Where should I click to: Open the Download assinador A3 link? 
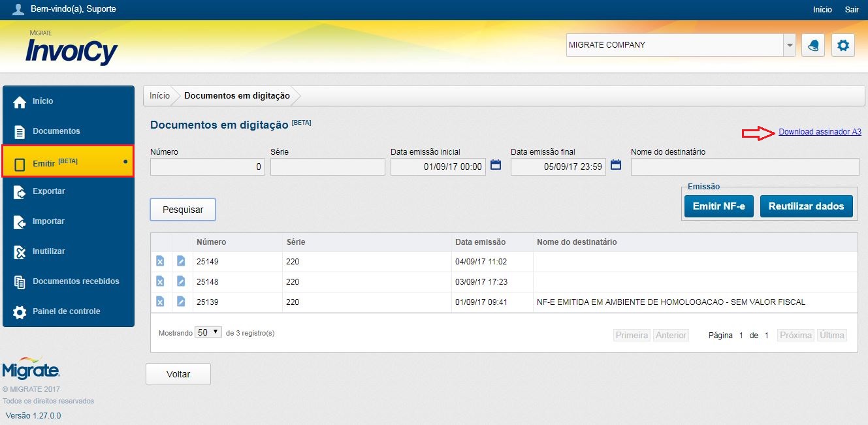click(x=819, y=131)
